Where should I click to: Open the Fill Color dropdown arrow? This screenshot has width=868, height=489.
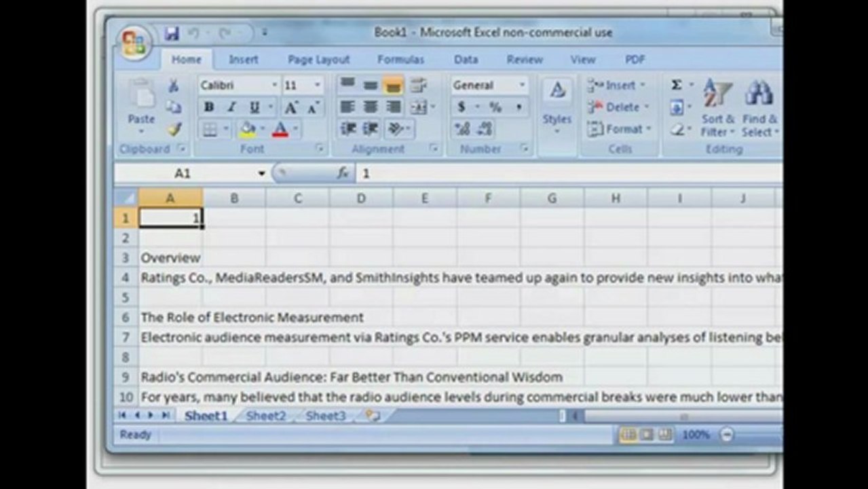pyautogui.click(x=263, y=129)
